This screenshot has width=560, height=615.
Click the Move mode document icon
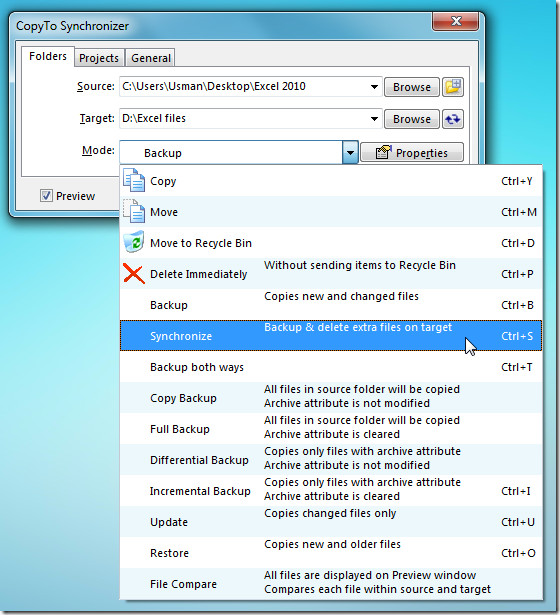(x=134, y=211)
